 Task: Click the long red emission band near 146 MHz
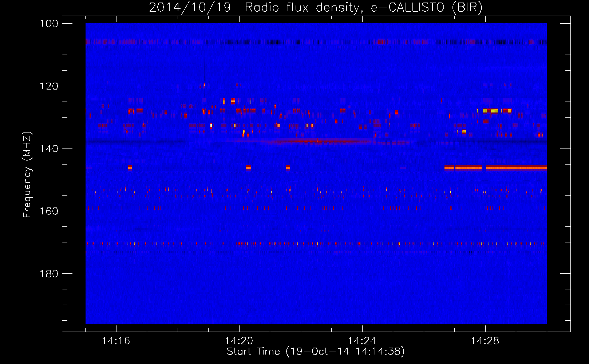coord(495,167)
